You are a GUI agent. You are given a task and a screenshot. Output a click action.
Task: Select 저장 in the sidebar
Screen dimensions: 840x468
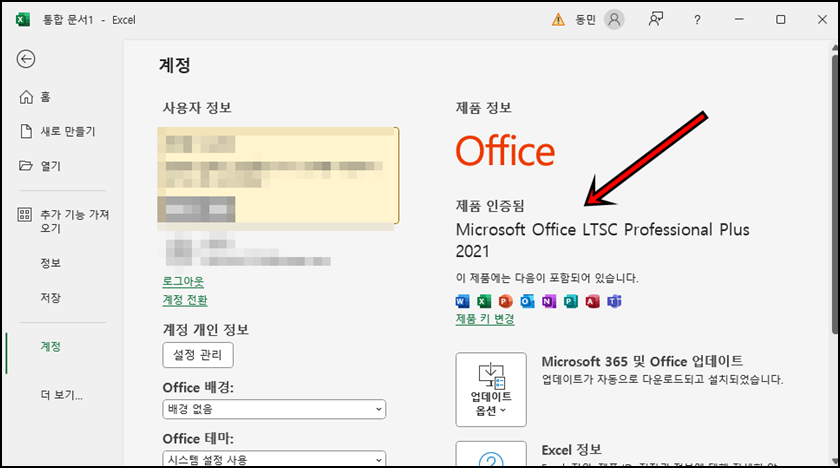[x=51, y=298]
